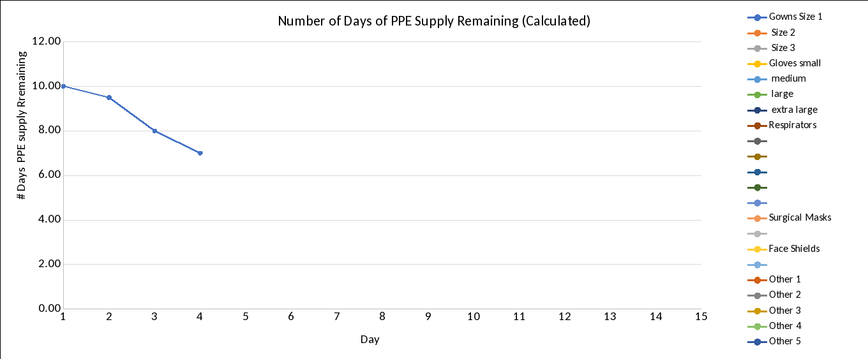Click the vertical axis title label
Image resolution: width=868 pixels, height=359 pixels.
tap(22, 126)
